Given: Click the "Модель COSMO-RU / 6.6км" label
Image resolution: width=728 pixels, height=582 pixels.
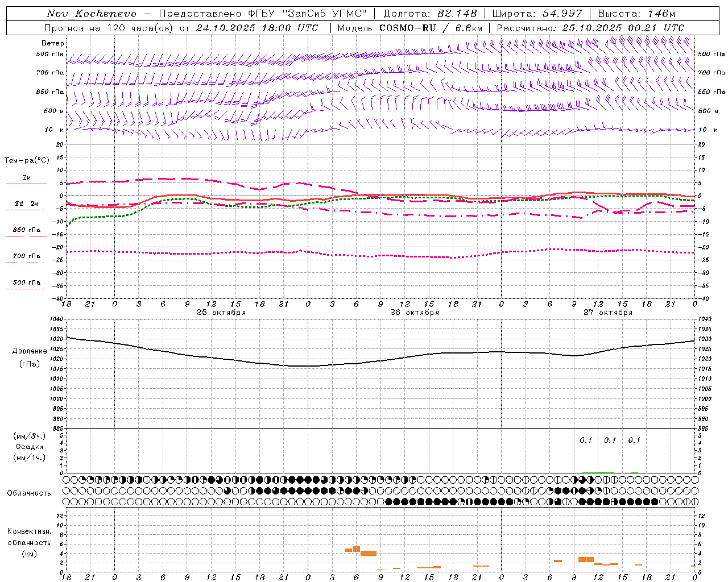Looking at the screenshot, I should [x=410, y=28].
